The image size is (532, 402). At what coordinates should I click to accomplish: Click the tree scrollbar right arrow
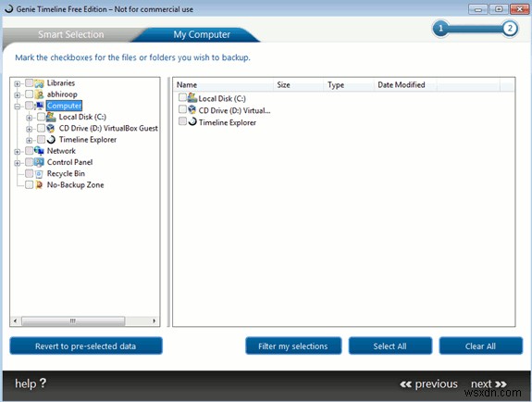[x=154, y=320]
